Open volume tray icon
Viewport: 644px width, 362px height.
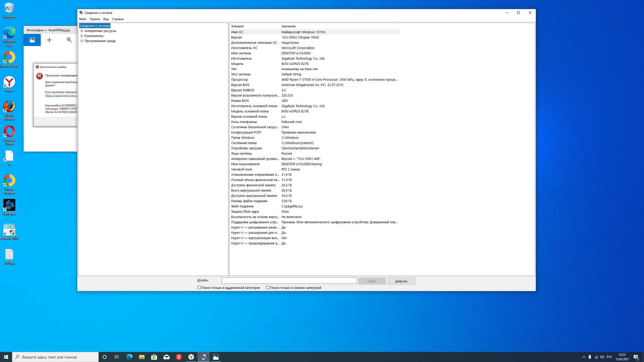click(602, 357)
